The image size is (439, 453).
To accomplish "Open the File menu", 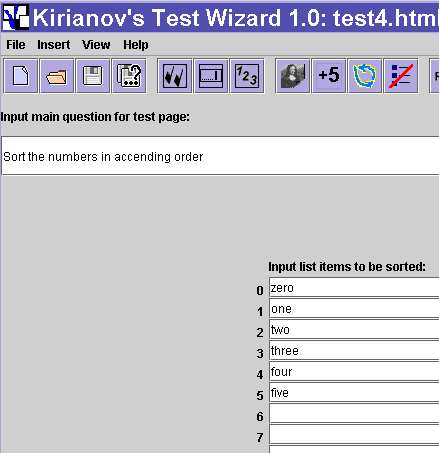I will [16, 45].
